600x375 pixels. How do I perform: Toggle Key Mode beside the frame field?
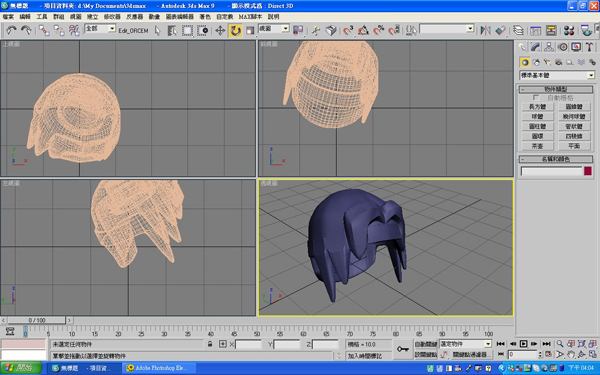(x=501, y=354)
